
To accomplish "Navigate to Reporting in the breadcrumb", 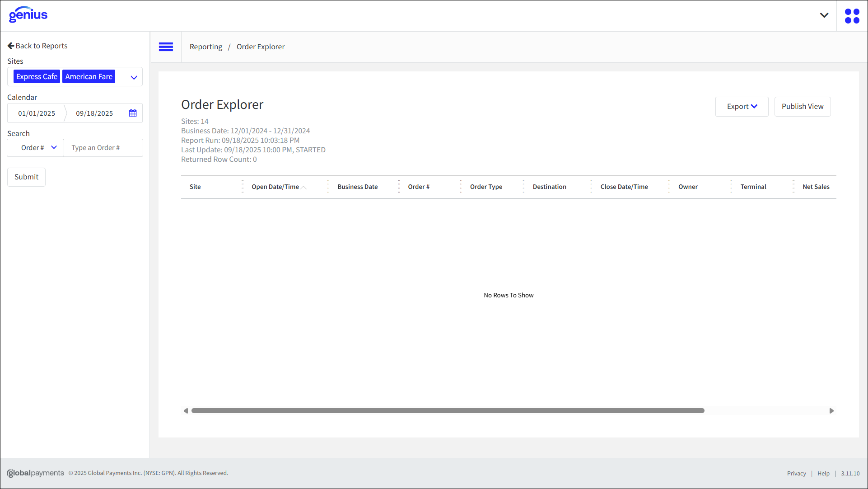I will click(x=206, y=47).
